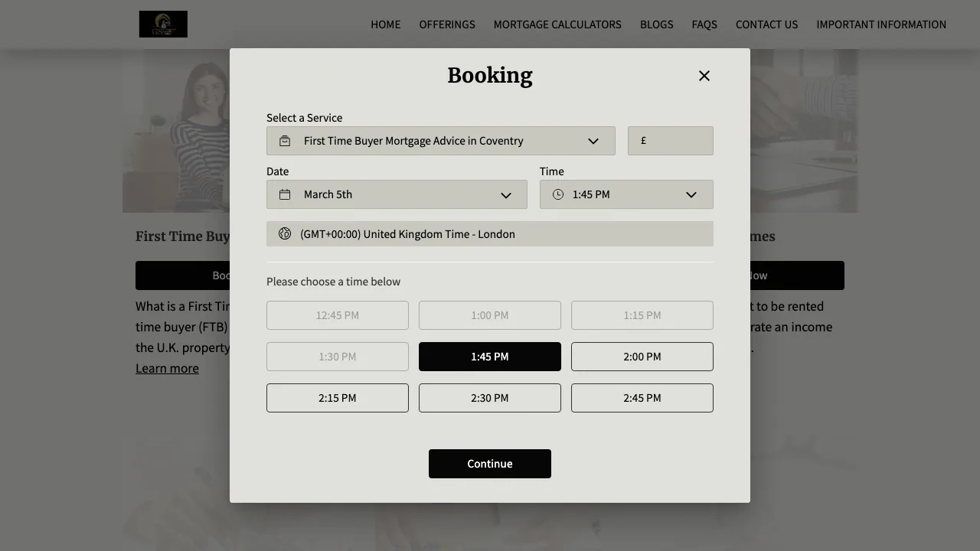Viewport: 980px width, 551px height.
Task: Click the calendar icon in Date field
Action: tap(285, 194)
